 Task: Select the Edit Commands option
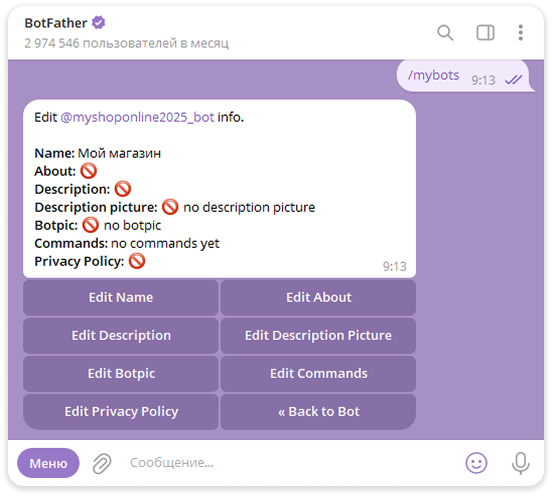point(318,374)
